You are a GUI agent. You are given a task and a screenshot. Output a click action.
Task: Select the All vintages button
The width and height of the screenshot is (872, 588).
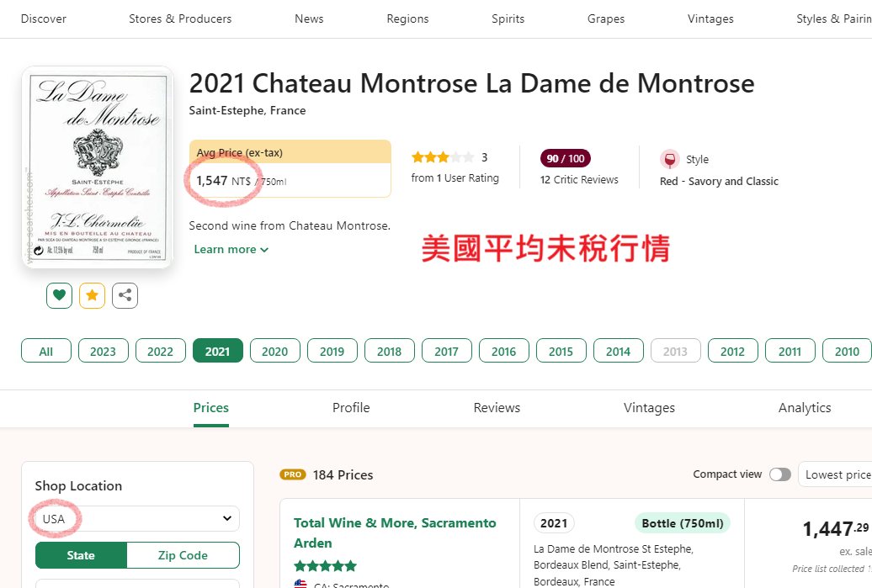coord(46,351)
